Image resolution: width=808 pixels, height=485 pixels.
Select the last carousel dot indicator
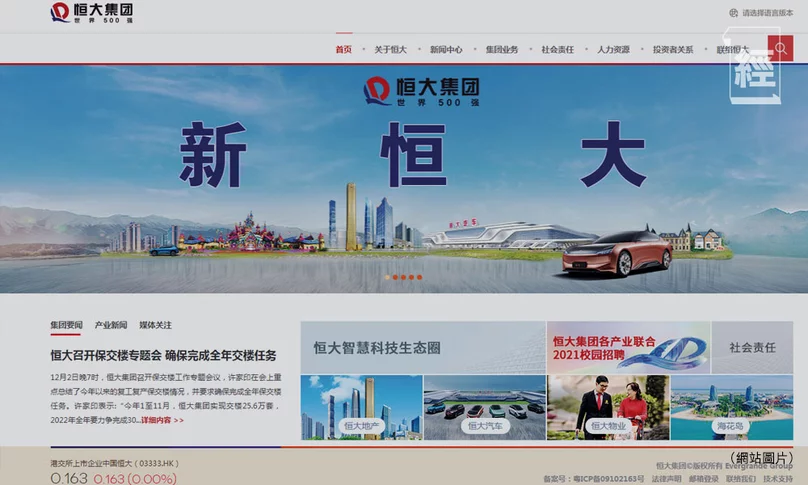coord(419,277)
